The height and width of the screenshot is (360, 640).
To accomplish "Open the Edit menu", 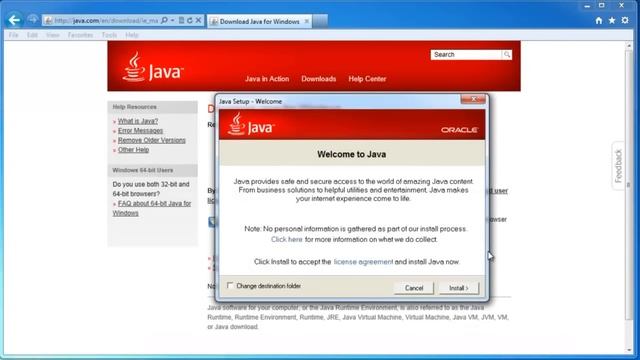I will coord(32,35).
